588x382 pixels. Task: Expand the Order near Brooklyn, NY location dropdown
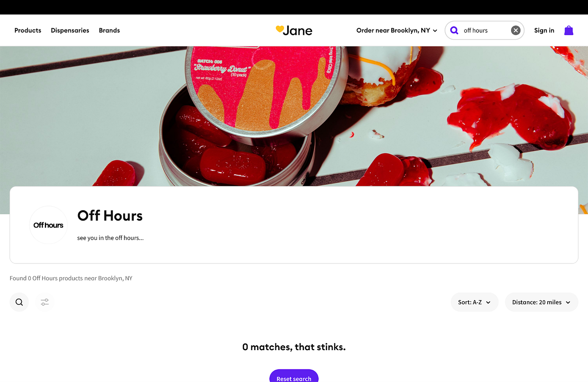397,30
